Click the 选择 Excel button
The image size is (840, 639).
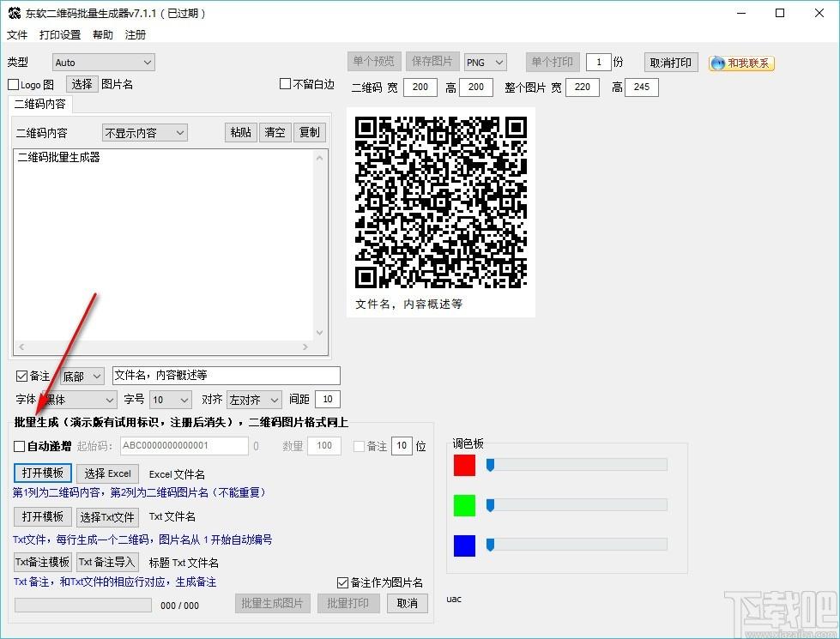[107, 473]
